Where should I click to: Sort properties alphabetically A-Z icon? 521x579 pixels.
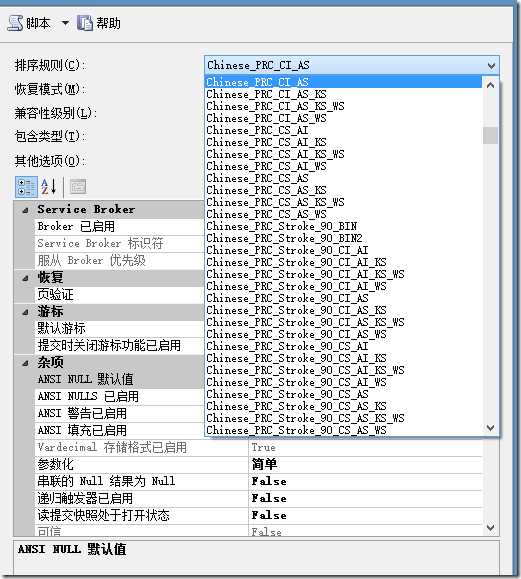[49, 186]
